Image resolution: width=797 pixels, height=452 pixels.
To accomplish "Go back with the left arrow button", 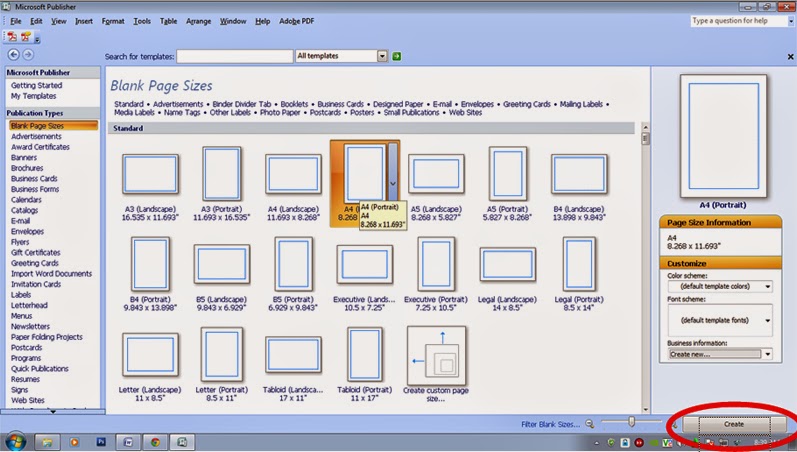I will [14, 54].
